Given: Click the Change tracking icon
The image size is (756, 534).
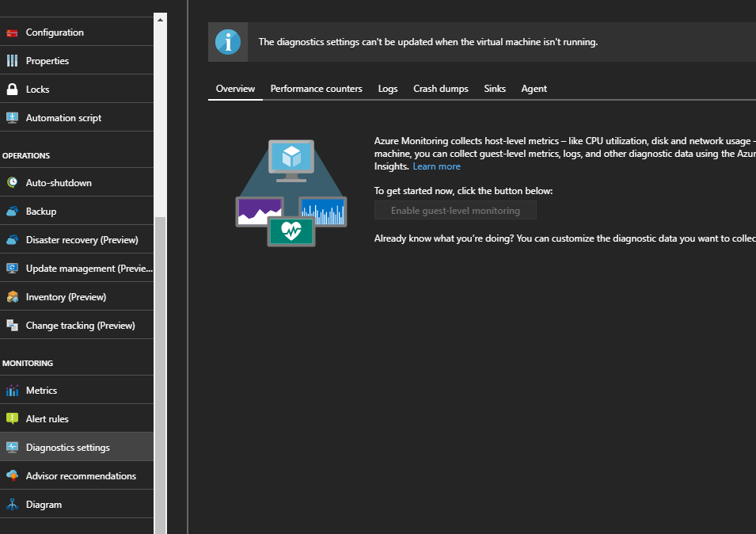Looking at the screenshot, I should (12, 325).
